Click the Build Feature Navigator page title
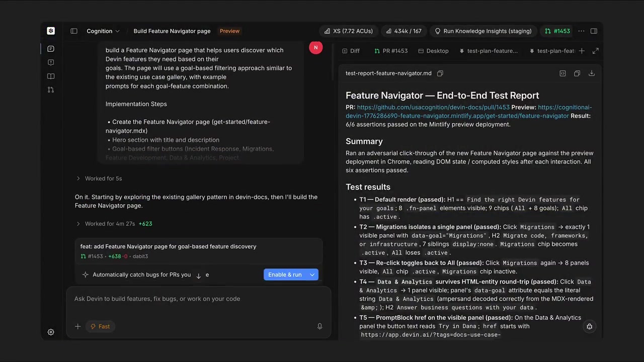 tap(172, 31)
